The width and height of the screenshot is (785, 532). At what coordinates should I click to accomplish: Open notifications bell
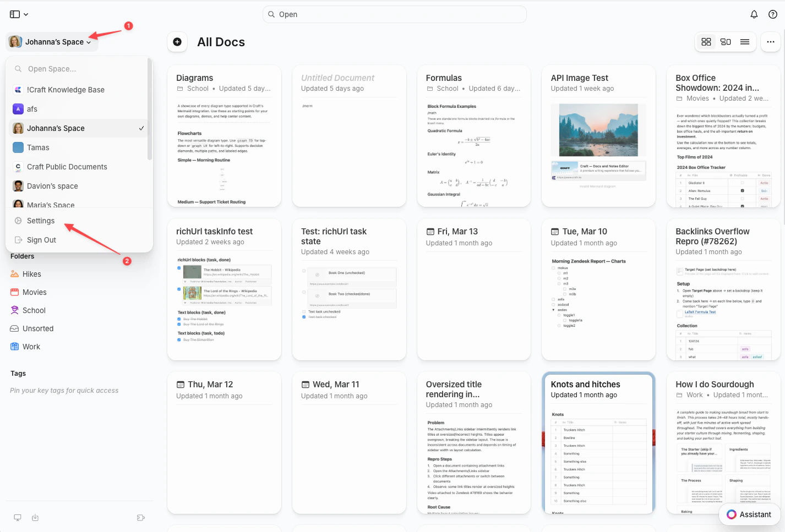click(x=754, y=14)
